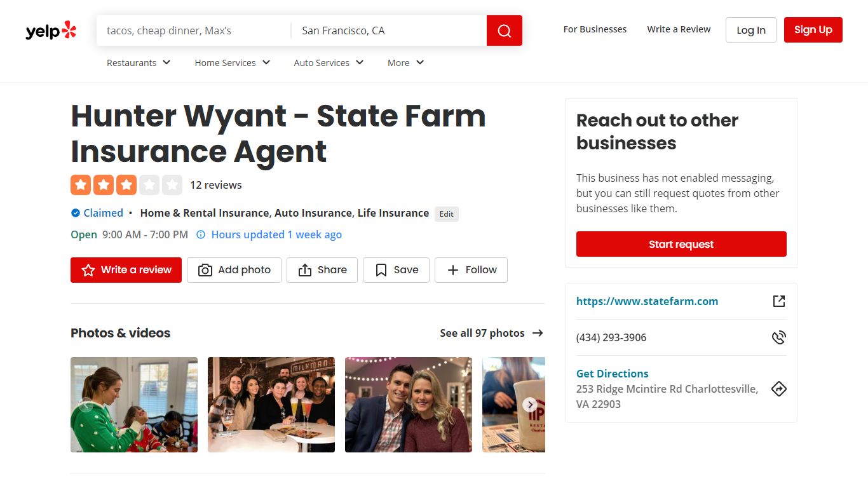Click the Add photo button
Viewport: 868px width, 488px height.
click(234, 270)
